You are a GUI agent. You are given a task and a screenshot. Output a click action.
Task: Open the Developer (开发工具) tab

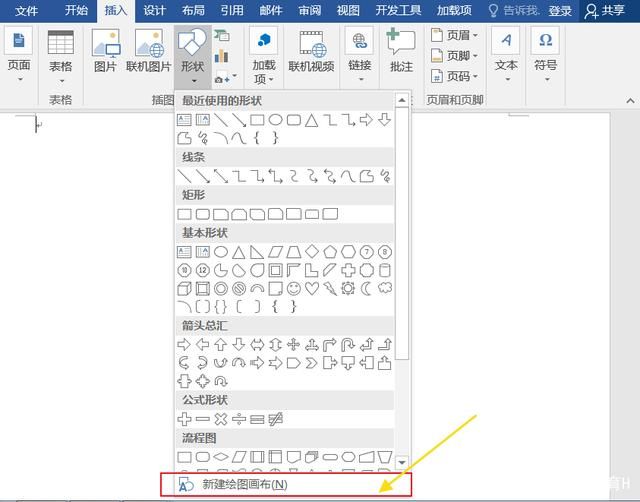coord(398,10)
